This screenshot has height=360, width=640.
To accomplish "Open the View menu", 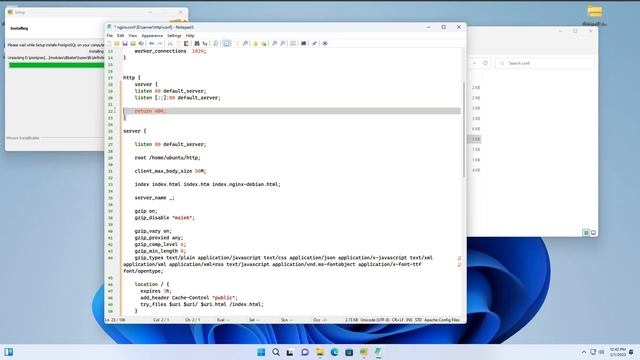I will [133, 36].
